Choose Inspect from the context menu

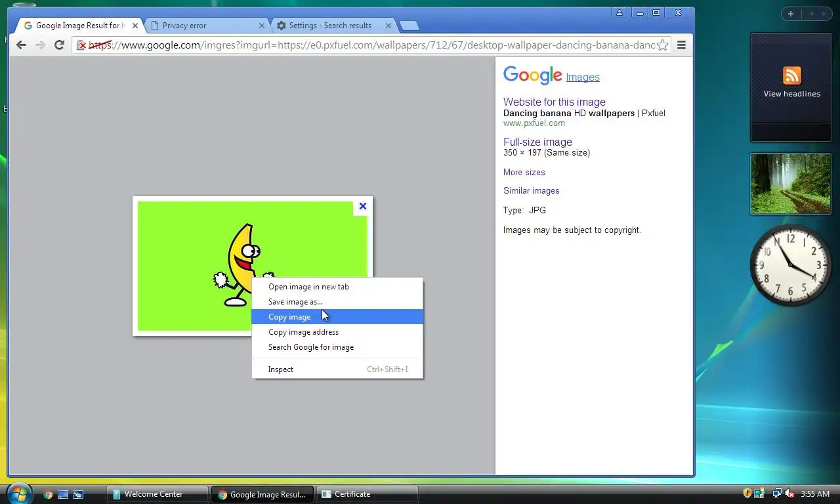tap(337, 369)
